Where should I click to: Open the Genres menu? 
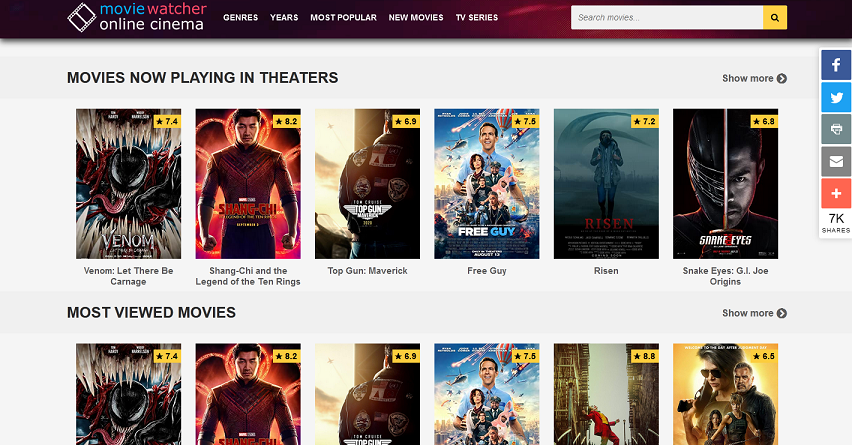241,17
